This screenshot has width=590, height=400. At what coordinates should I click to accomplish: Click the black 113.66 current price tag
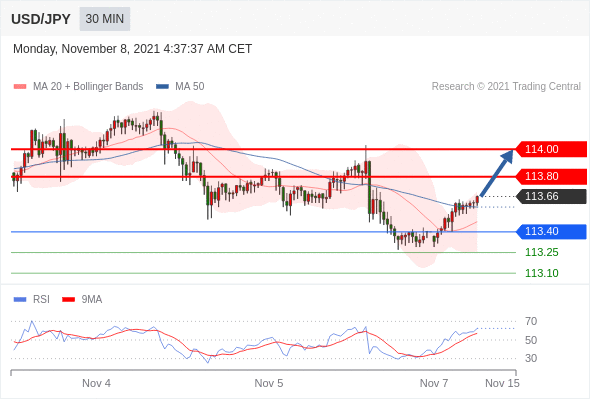[x=551, y=196]
